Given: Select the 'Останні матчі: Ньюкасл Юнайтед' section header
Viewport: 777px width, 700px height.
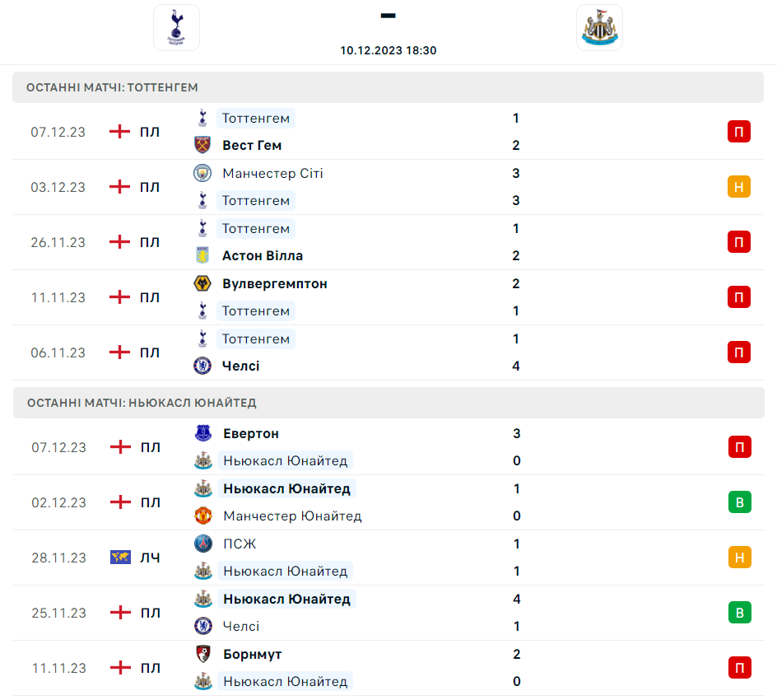Looking at the screenshot, I should click(x=142, y=403).
